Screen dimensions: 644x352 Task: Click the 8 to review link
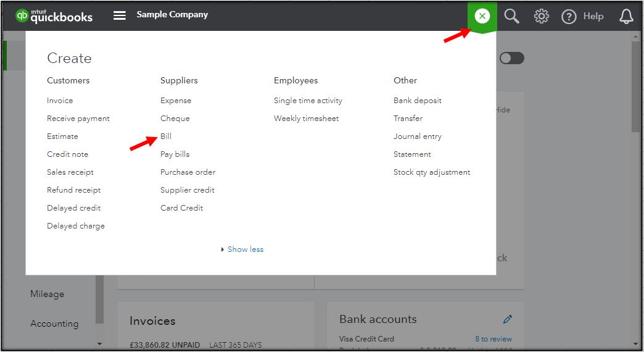(493, 339)
